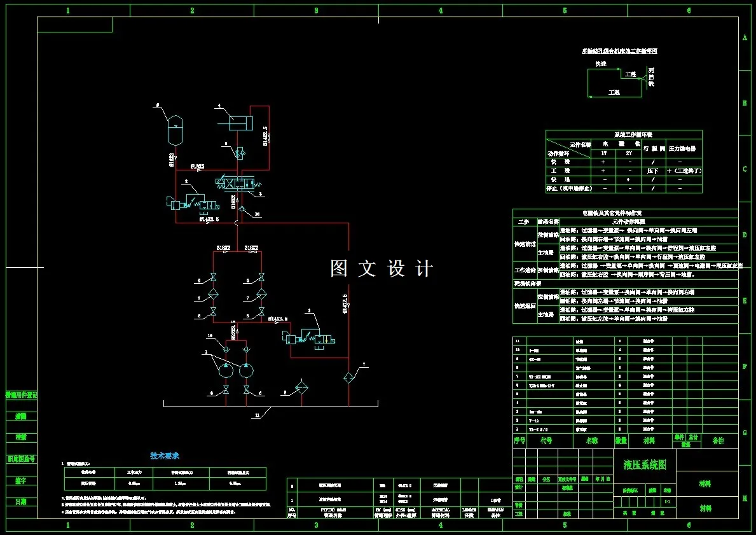Click the 快进 label in the work cycle diagram
This screenshot has width=756, height=535.
(x=601, y=64)
